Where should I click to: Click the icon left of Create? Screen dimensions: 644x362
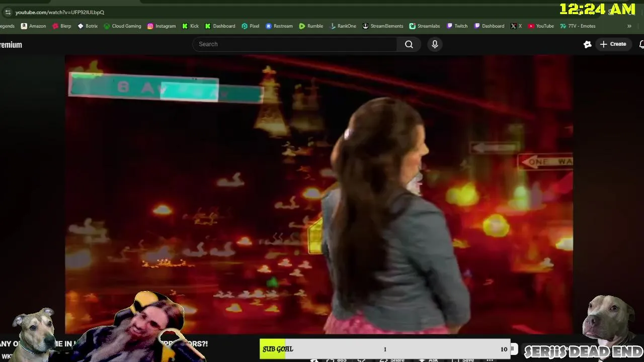587,44
